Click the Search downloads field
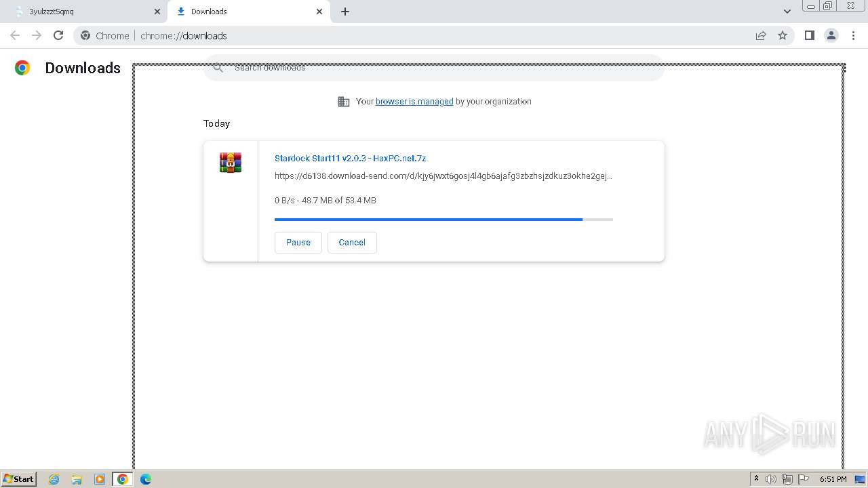The height and width of the screenshot is (488, 868). (434, 68)
